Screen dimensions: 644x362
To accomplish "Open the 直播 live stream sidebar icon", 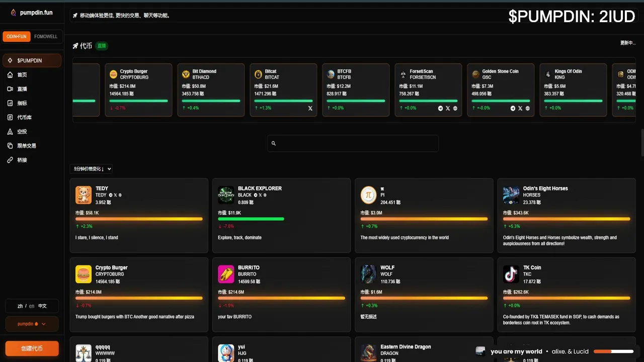I will click(x=10, y=89).
